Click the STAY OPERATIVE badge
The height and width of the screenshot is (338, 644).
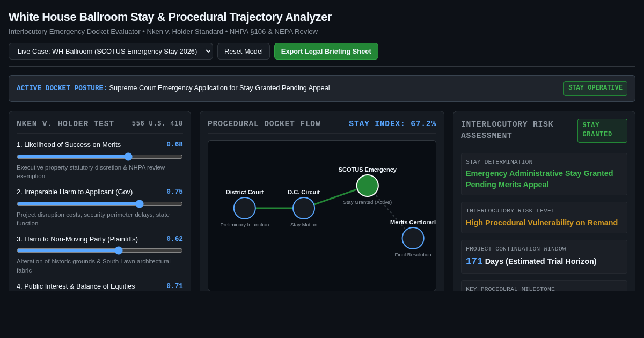click(x=595, y=89)
